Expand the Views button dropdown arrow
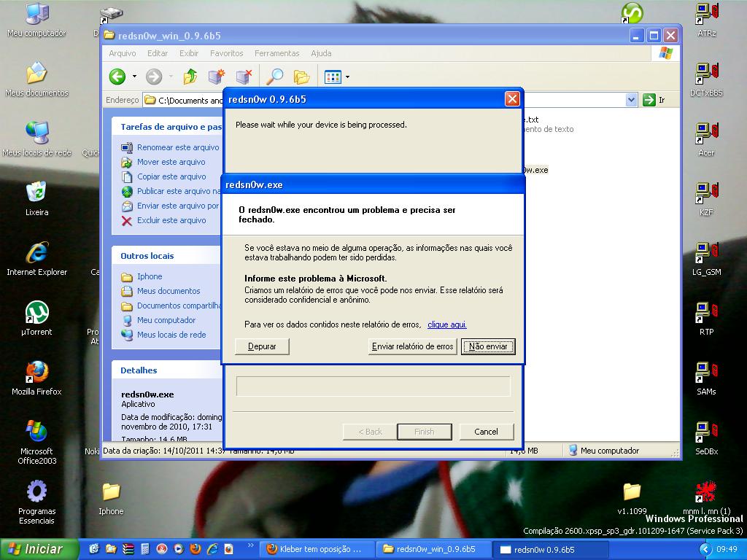Viewport: 747px width, 560px height. click(348, 77)
